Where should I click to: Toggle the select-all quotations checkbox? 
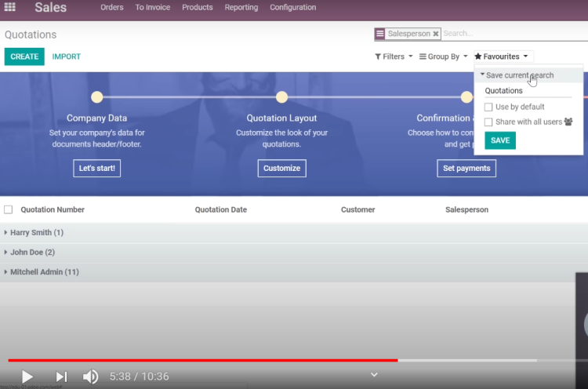[x=9, y=209]
